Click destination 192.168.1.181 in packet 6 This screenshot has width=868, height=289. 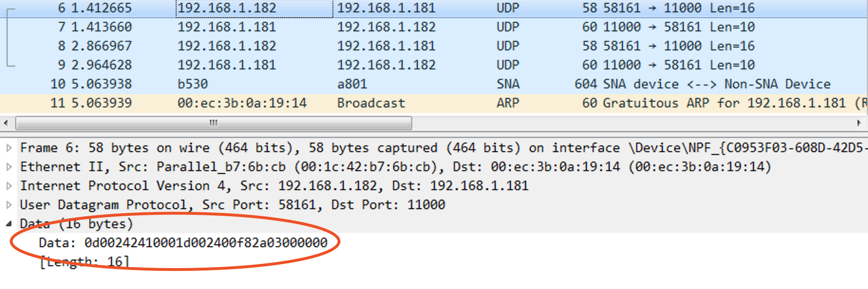[386, 8]
